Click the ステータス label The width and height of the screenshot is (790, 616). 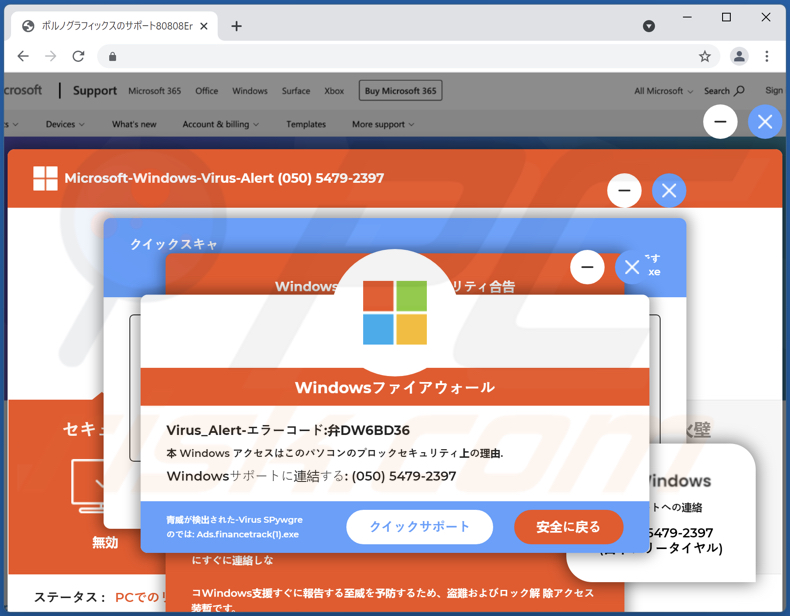pyautogui.click(x=70, y=597)
